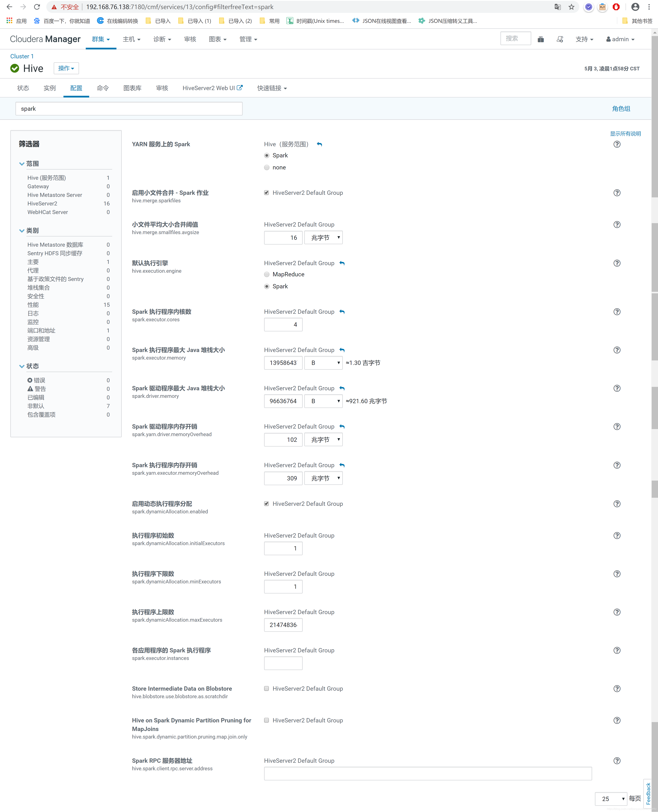Image resolution: width=658 pixels, height=812 pixels.
Task: Open the 诊断 top menu
Action: 162,39
